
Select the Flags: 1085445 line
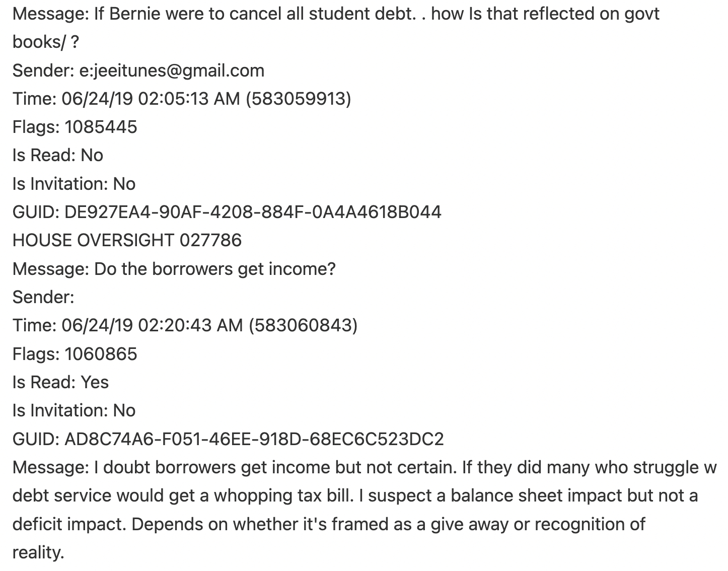pos(75,127)
